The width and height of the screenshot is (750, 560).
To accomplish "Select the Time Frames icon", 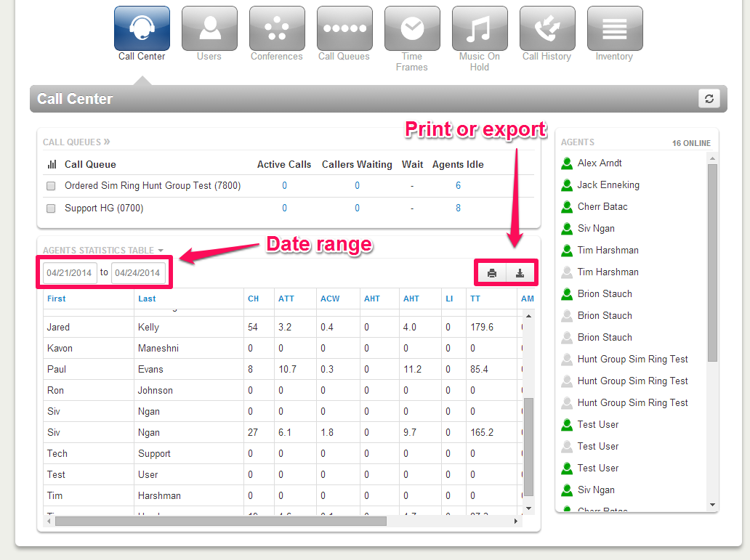I will click(x=412, y=28).
